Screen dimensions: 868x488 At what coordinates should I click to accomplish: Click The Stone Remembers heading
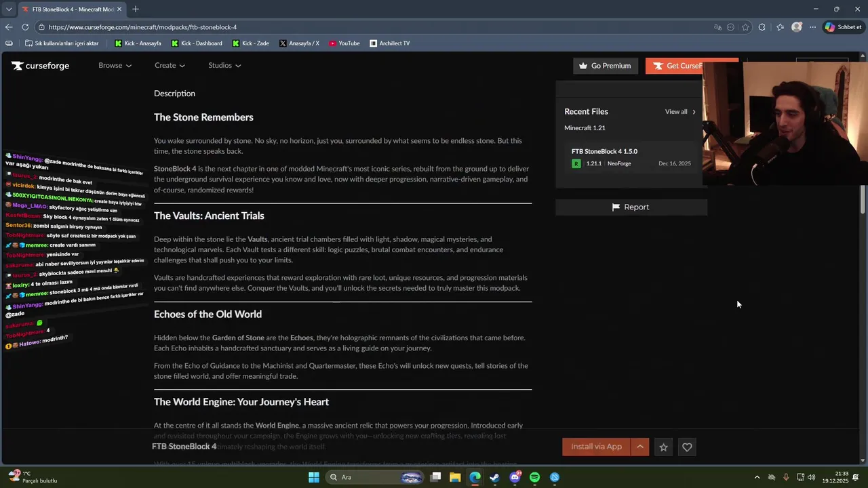point(203,117)
